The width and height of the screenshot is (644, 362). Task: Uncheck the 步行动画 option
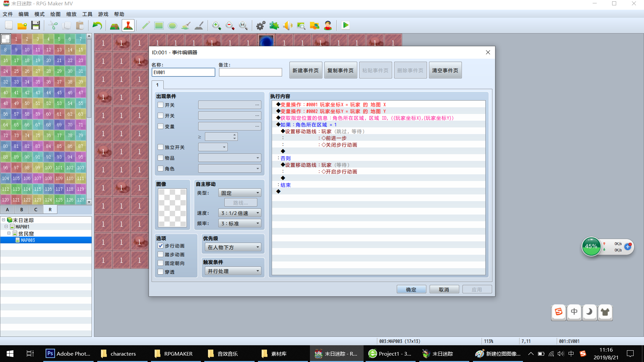tap(161, 246)
